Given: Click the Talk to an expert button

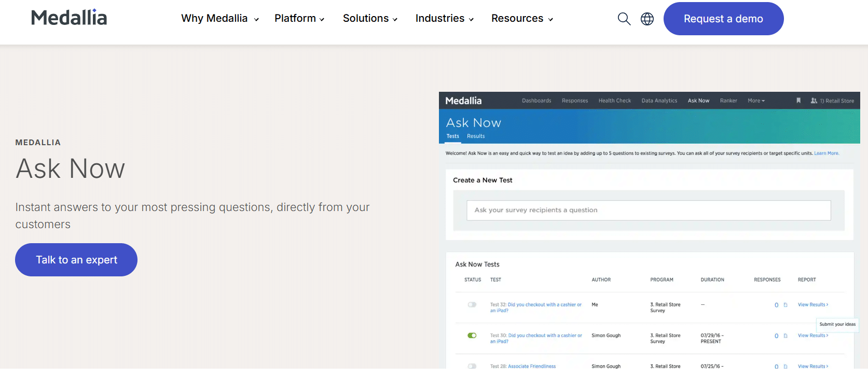Looking at the screenshot, I should pos(76,260).
